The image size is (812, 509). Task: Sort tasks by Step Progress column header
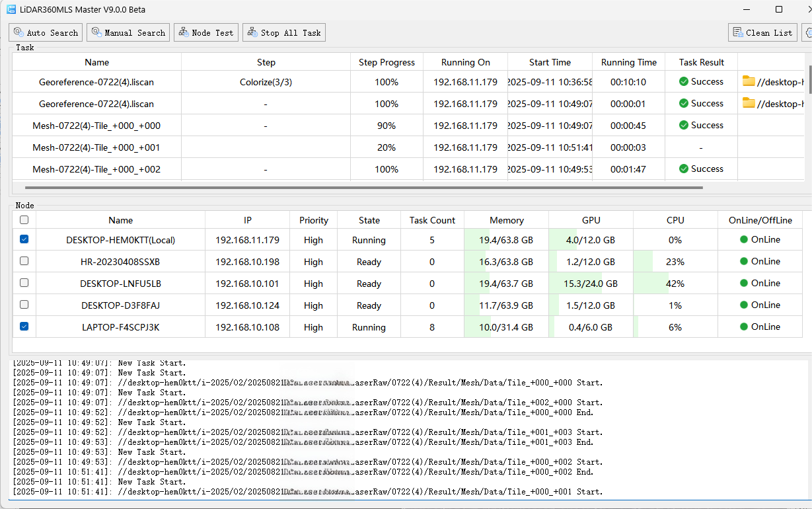coord(387,62)
